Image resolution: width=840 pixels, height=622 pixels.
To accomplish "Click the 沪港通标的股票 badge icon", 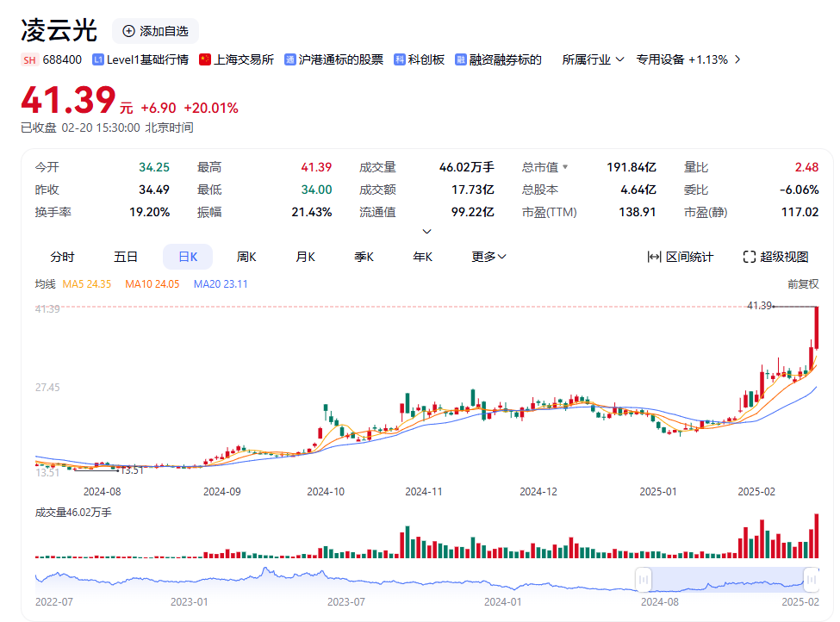I will (289, 59).
